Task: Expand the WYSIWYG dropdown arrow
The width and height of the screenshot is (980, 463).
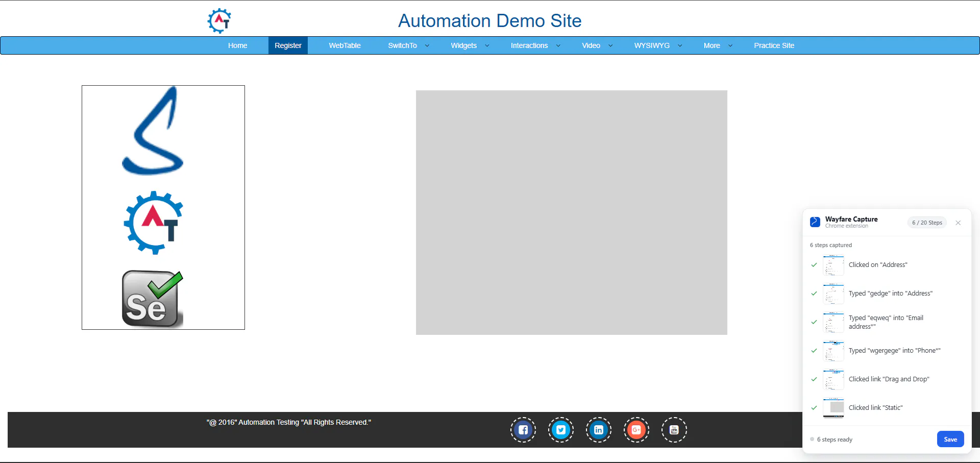Action: pos(680,45)
